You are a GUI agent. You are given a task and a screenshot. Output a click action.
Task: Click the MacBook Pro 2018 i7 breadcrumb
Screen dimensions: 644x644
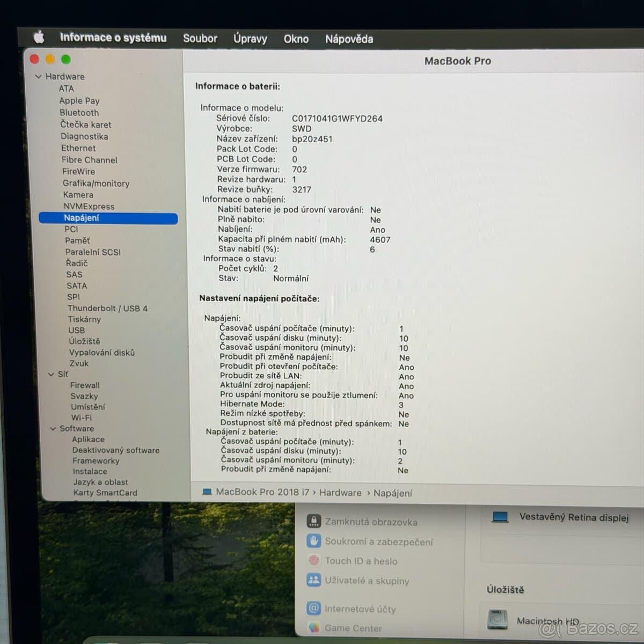pyautogui.click(x=262, y=492)
